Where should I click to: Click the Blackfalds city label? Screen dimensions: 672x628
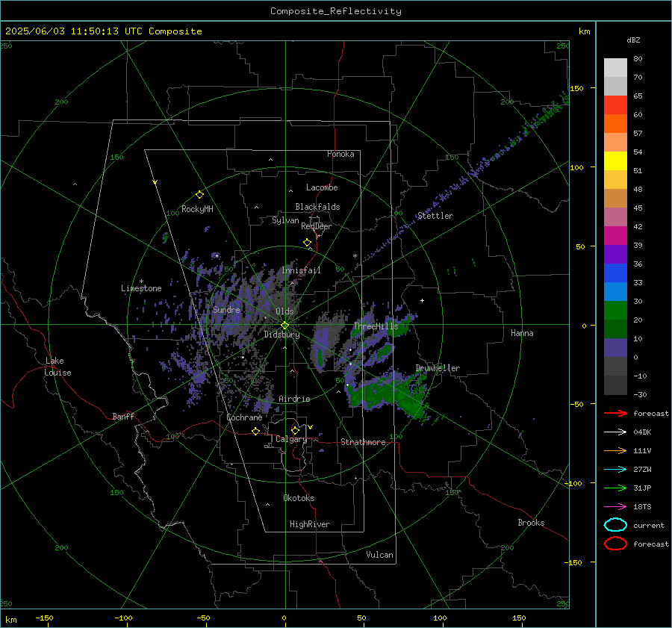pyautogui.click(x=317, y=207)
